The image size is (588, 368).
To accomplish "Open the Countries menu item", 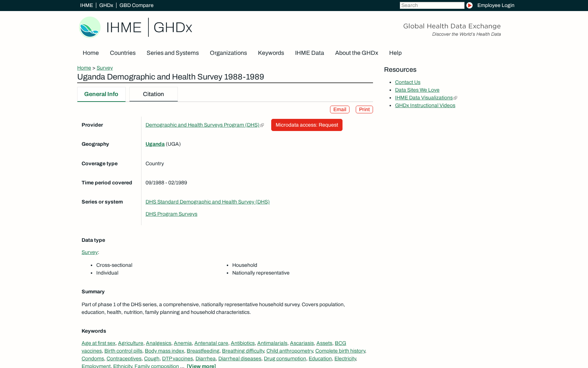I will click(123, 53).
